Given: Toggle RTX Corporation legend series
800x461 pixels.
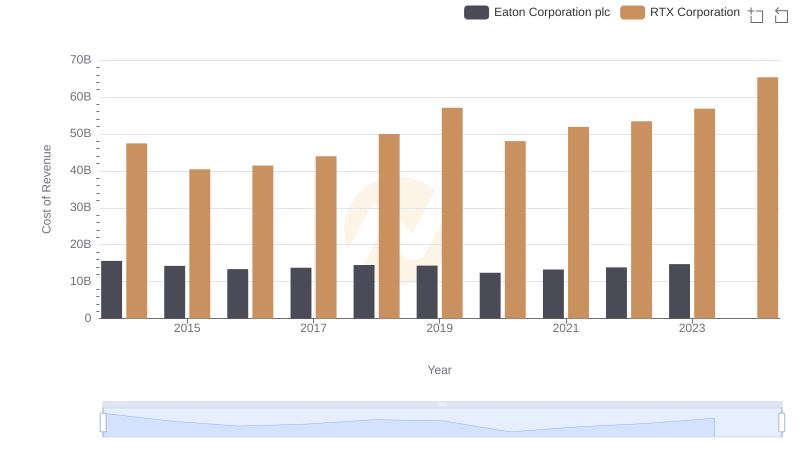Looking at the screenshot, I should [x=680, y=12].
